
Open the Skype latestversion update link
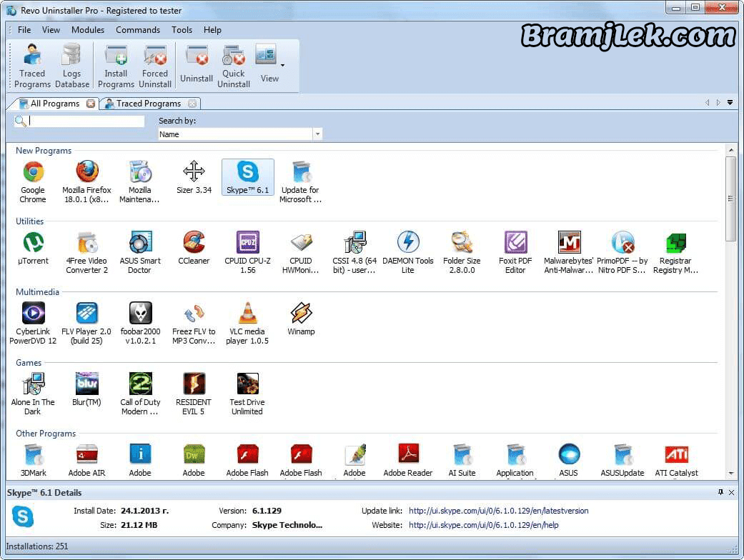tap(498, 511)
